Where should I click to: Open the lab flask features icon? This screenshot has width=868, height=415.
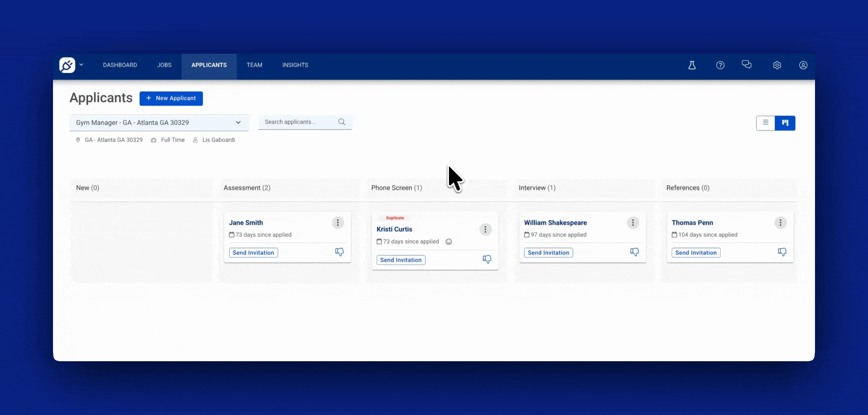pyautogui.click(x=692, y=65)
